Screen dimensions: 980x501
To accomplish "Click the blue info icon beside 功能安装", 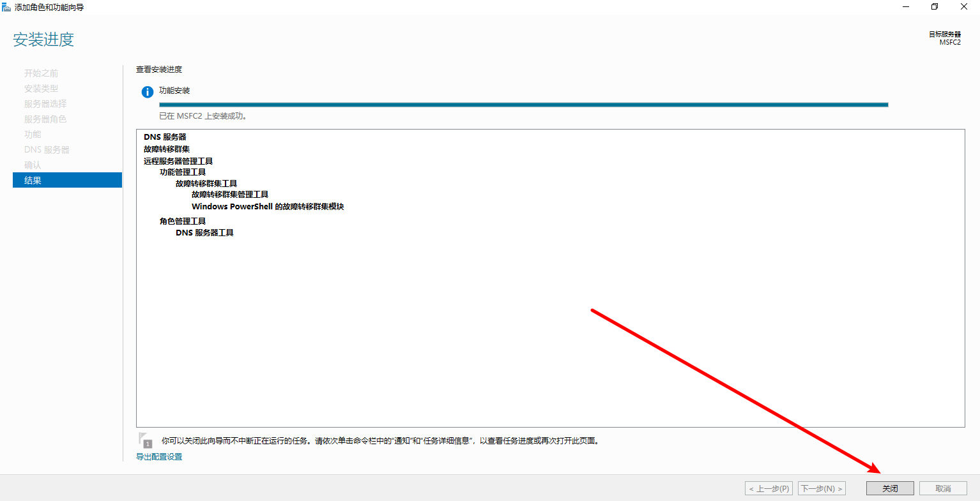I will (147, 92).
